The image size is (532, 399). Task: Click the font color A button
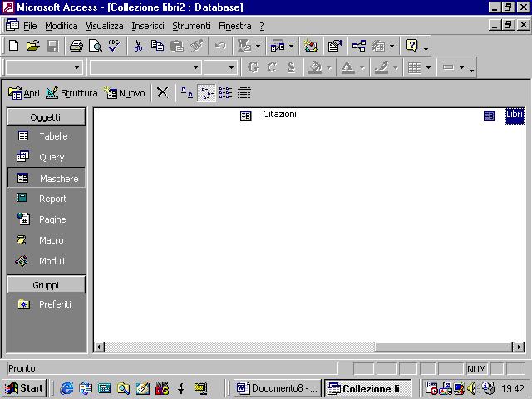point(347,67)
